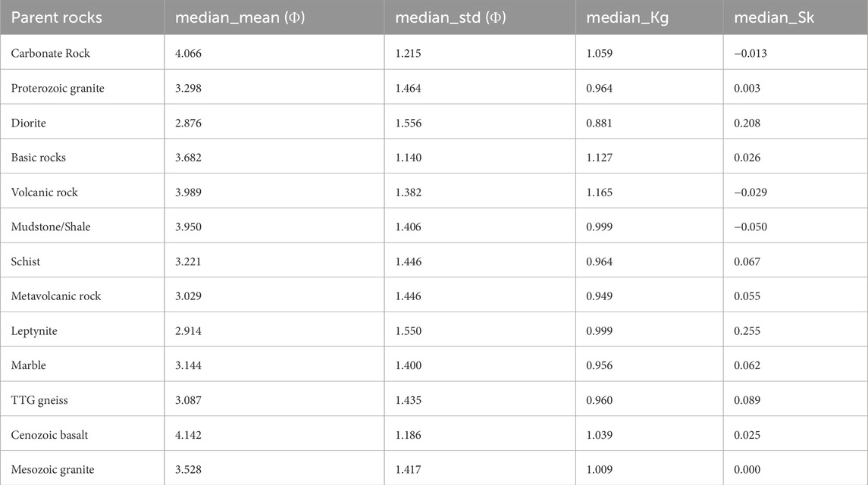Click the "median_mean (Φ)" column header

[x=240, y=17]
